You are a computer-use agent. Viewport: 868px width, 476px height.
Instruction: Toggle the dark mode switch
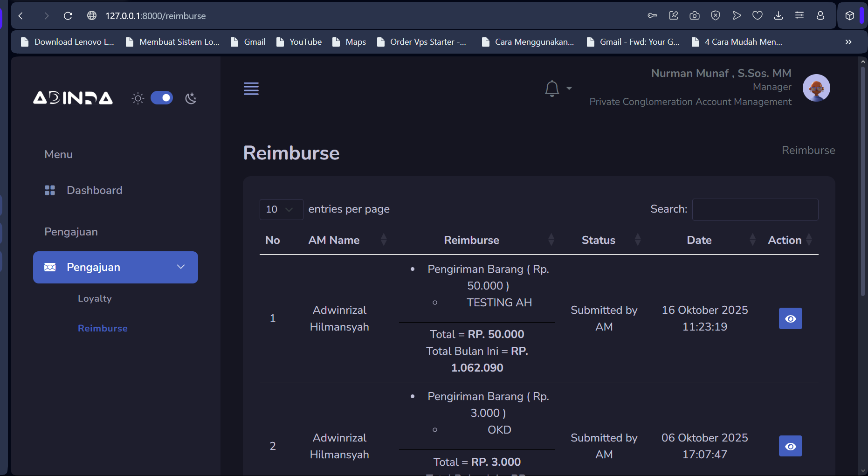pyautogui.click(x=162, y=98)
